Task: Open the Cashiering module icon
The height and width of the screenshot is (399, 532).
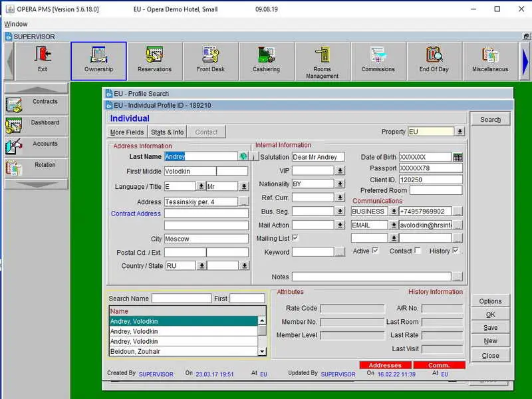Action: tap(267, 61)
